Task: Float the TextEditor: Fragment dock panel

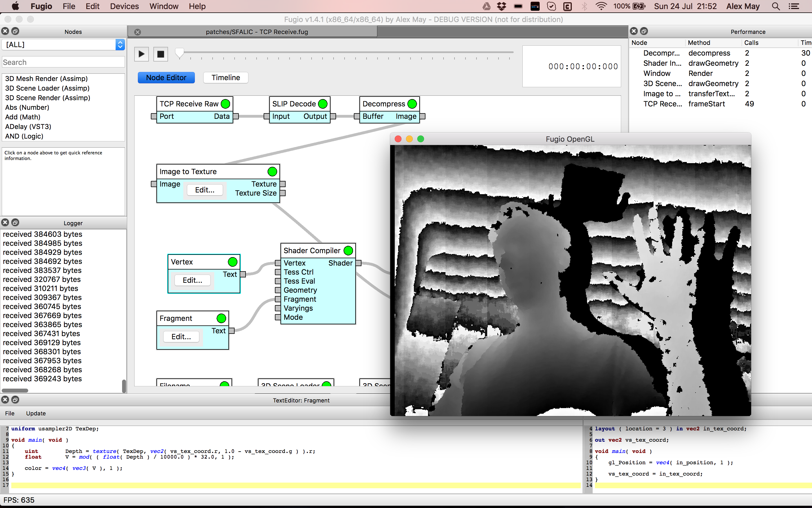Action: 15,399
